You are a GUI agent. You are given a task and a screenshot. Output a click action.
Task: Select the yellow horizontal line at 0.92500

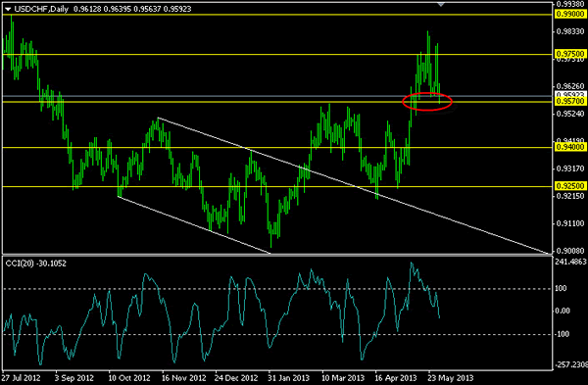(277, 186)
